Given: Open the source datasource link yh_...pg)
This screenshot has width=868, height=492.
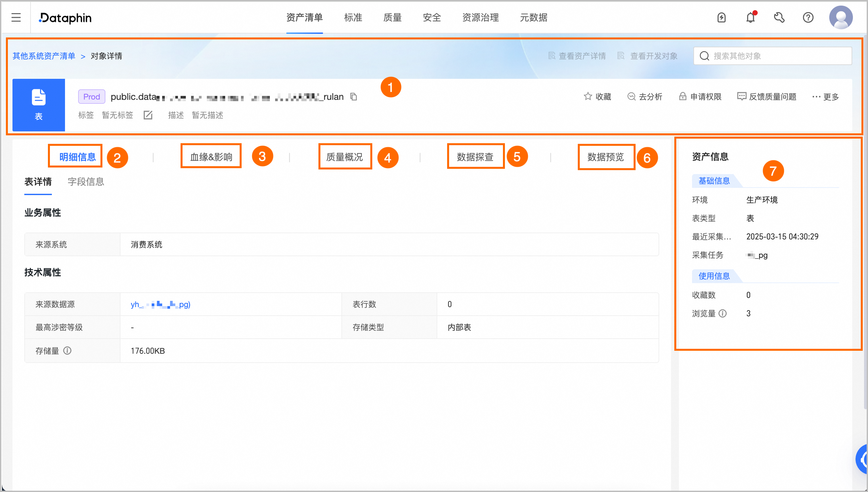Looking at the screenshot, I should [161, 304].
